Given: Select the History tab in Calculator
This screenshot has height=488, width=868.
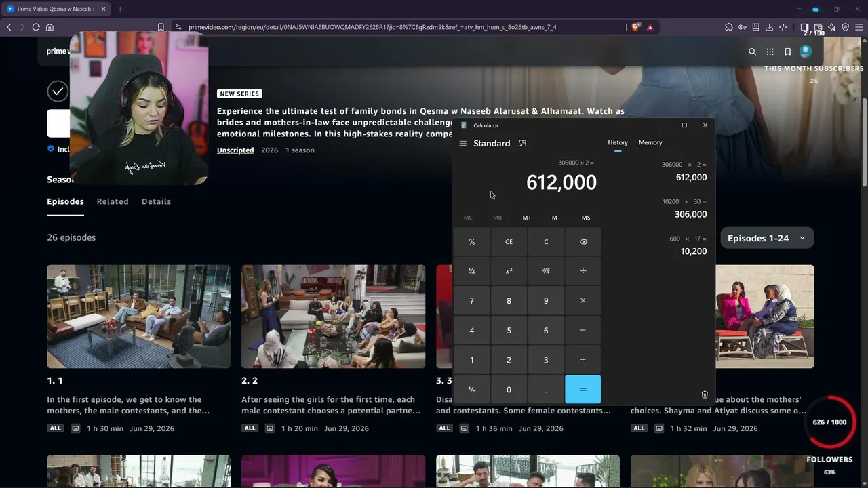Looking at the screenshot, I should point(618,142).
